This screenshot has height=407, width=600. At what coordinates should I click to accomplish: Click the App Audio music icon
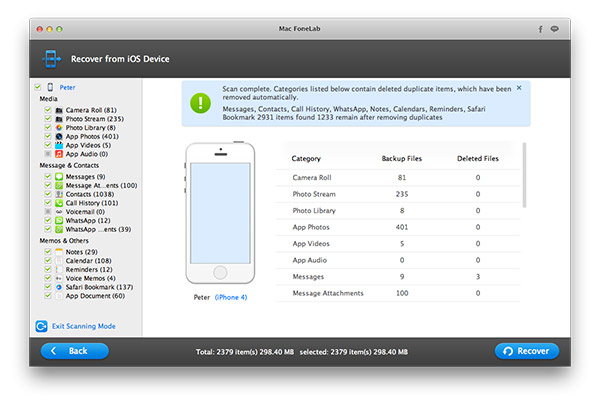[59, 155]
